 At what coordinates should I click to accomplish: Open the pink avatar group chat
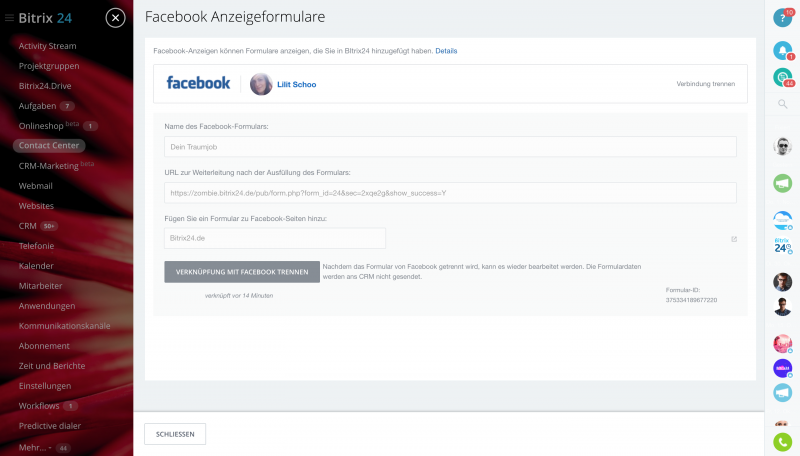point(782,343)
